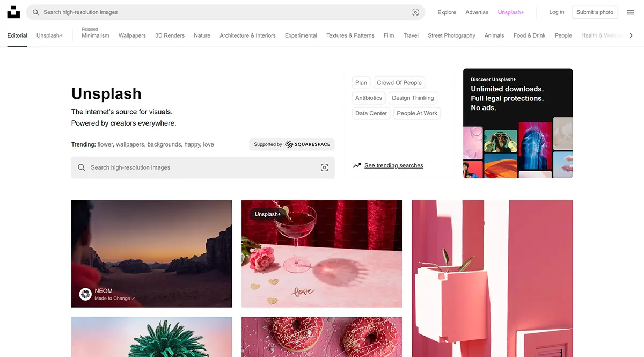Click trending term happy
Image resolution: width=644 pixels, height=357 pixels.
pyautogui.click(x=192, y=144)
